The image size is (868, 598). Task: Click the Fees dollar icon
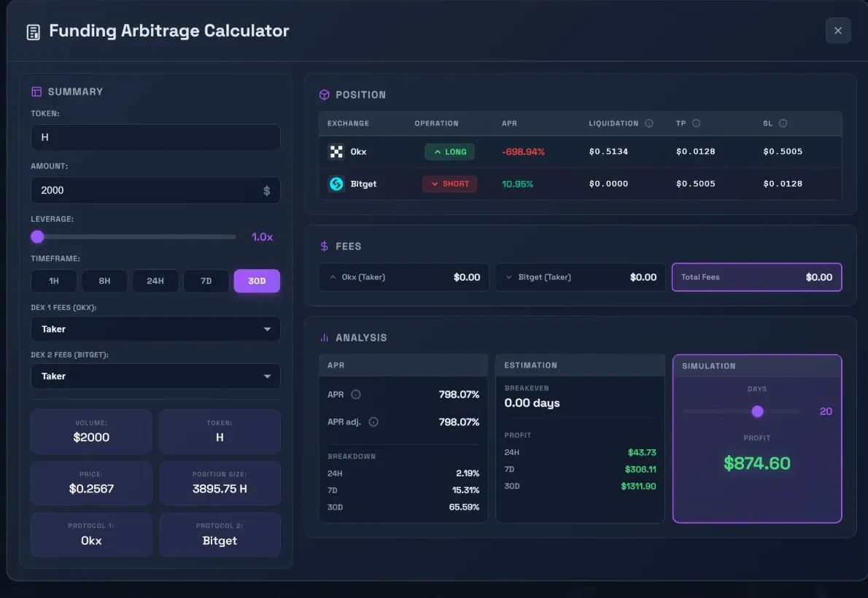click(325, 246)
